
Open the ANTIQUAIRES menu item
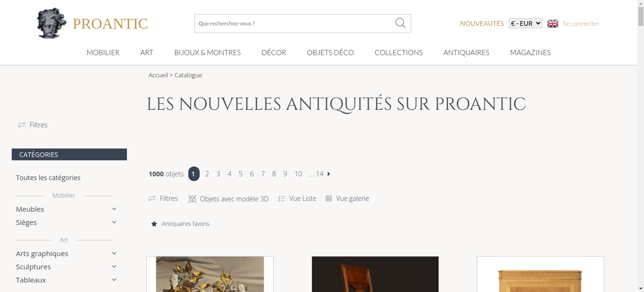(466, 52)
